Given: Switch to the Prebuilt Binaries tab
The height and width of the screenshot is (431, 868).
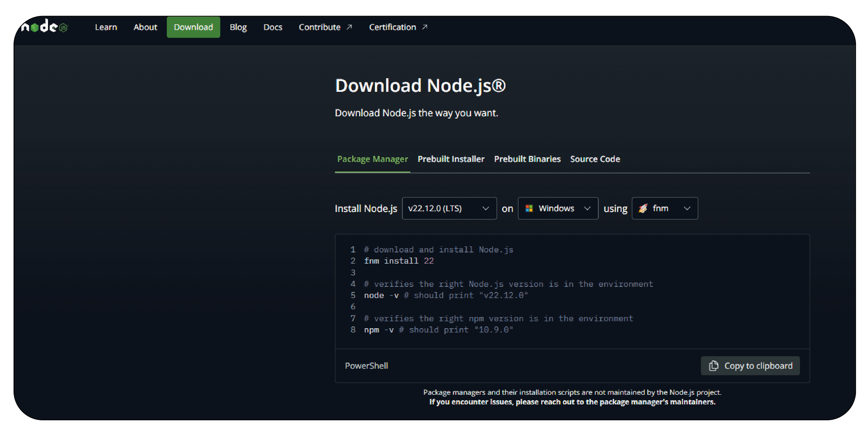Looking at the screenshot, I should [527, 159].
